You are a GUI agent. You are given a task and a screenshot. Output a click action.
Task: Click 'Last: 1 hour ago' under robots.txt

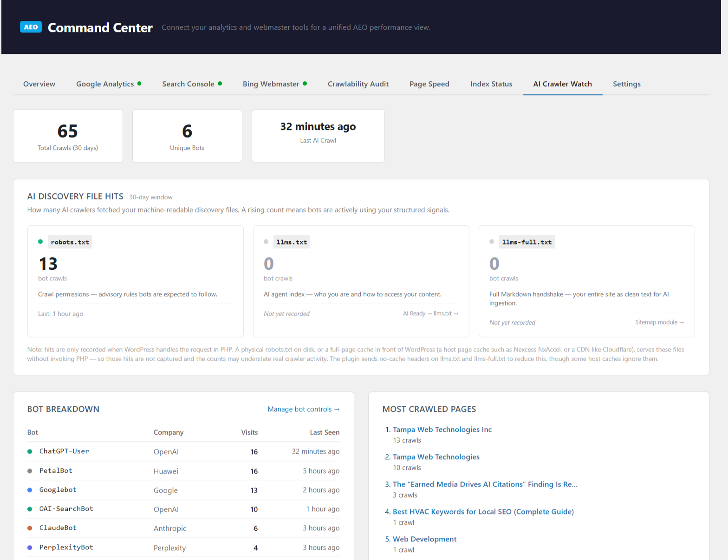[x=61, y=314]
